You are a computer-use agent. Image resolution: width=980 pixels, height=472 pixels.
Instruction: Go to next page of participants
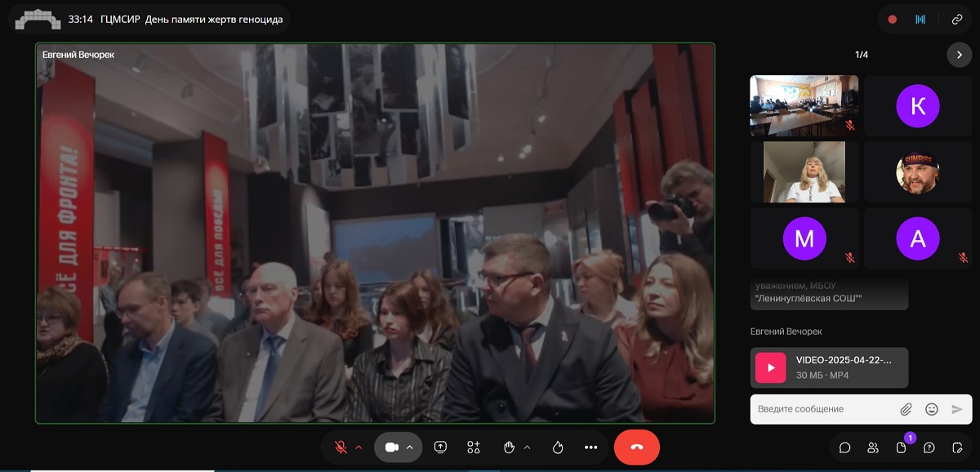(x=959, y=55)
